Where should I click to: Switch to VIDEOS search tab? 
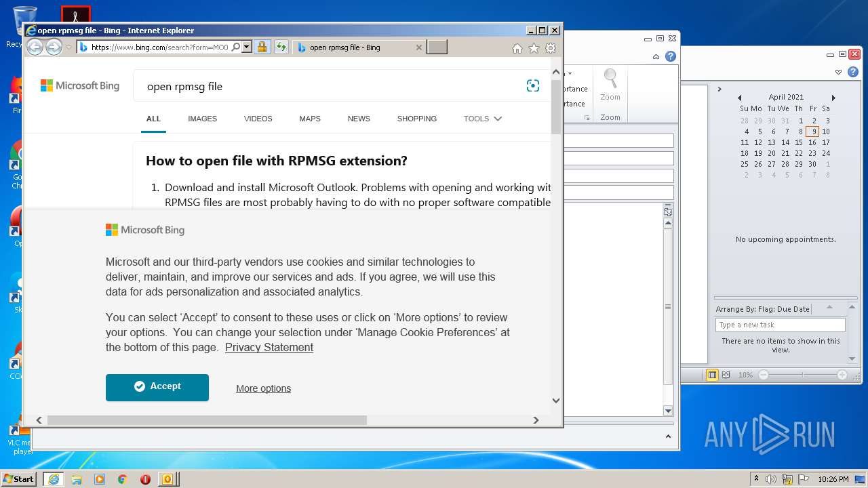tap(258, 119)
